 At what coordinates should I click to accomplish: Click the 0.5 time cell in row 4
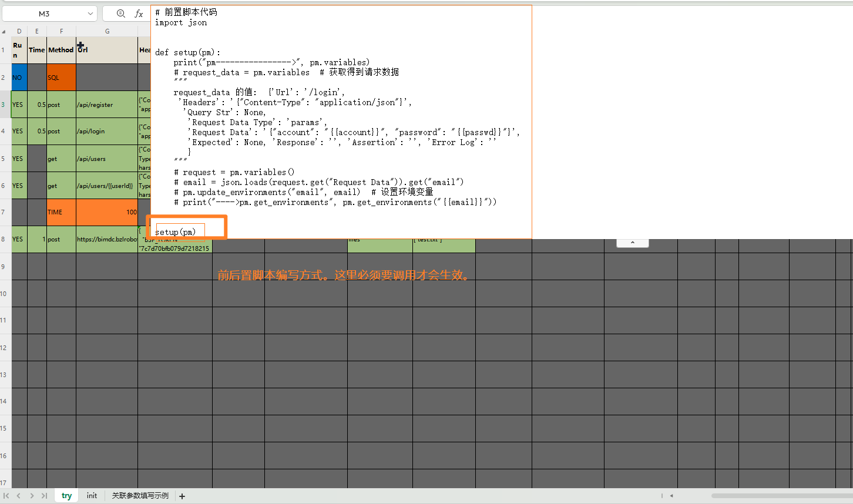37,131
